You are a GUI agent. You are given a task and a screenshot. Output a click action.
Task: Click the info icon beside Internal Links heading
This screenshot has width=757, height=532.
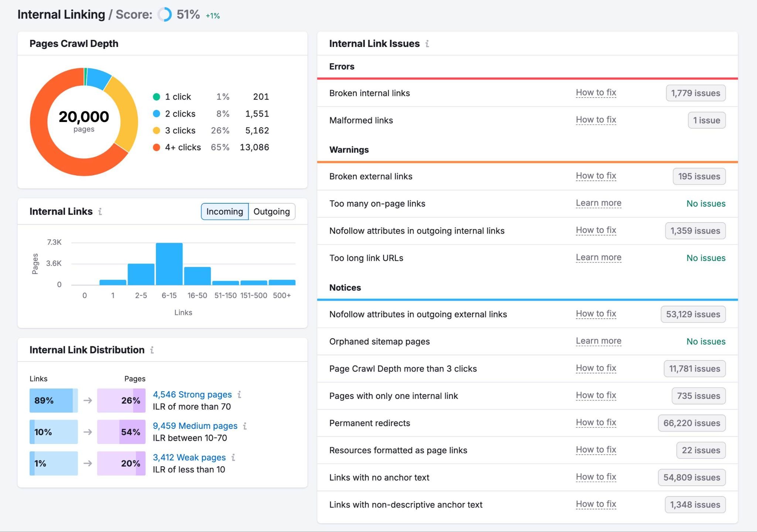click(100, 212)
